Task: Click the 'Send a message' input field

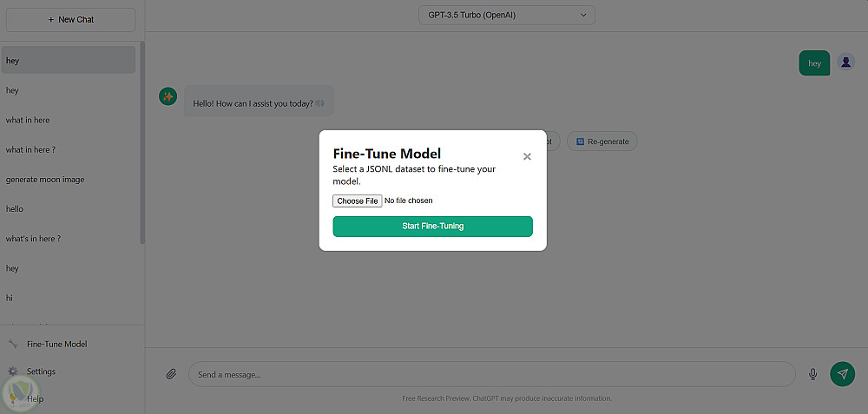Action: point(490,374)
